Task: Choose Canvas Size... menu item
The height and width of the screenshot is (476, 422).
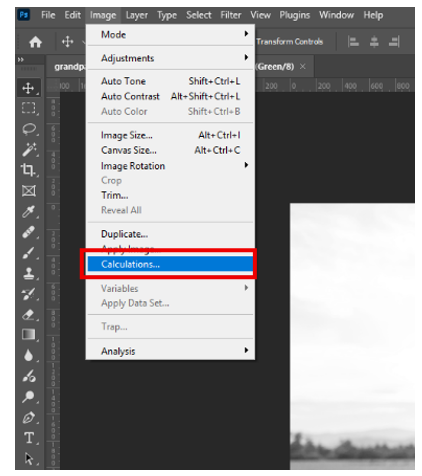Action: click(x=170, y=150)
